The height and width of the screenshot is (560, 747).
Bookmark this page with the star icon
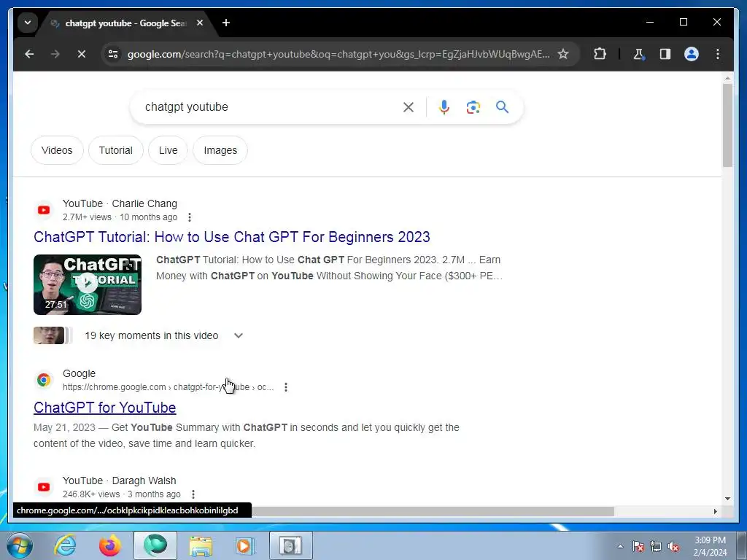coord(563,54)
